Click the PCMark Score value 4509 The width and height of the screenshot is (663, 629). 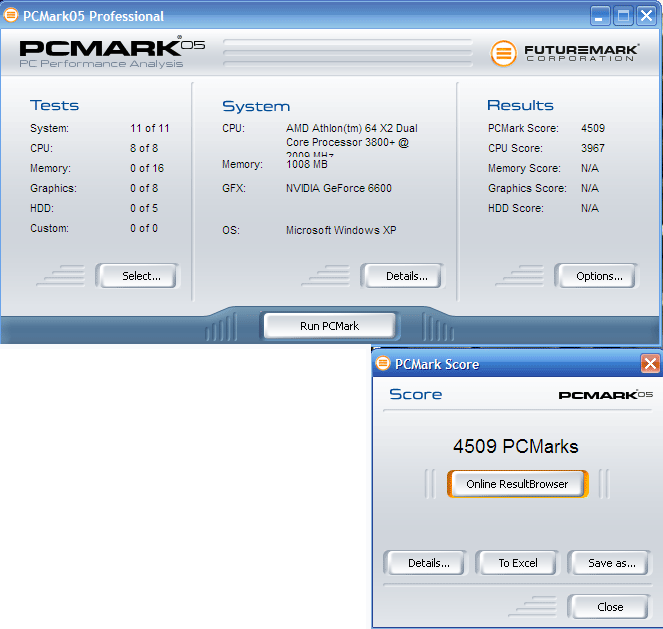tap(593, 128)
